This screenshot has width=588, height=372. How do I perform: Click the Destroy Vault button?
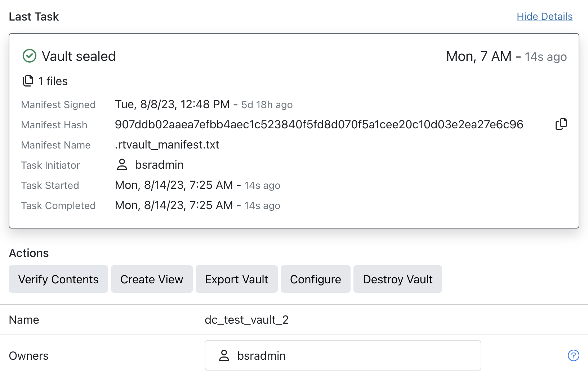pyautogui.click(x=397, y=279)
